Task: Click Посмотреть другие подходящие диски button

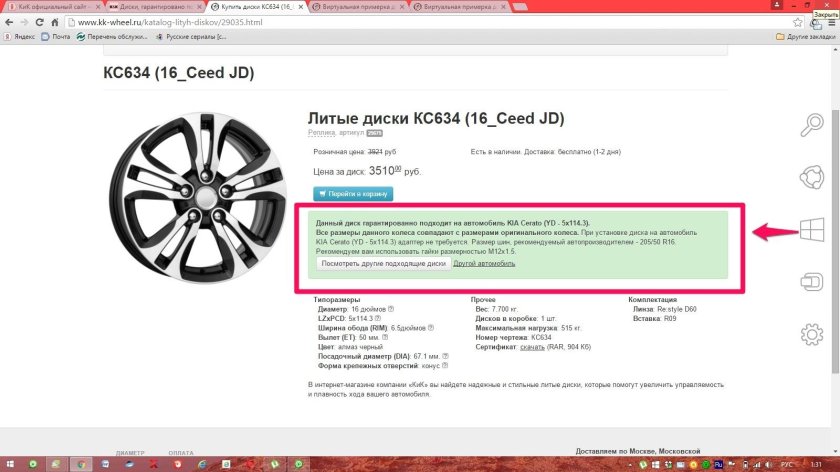Action: pyautogui.click(x=383, y=264)
